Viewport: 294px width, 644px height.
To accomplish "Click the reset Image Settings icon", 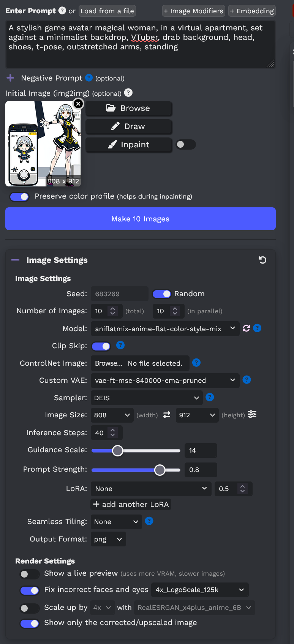I will [x=262, y=260].
